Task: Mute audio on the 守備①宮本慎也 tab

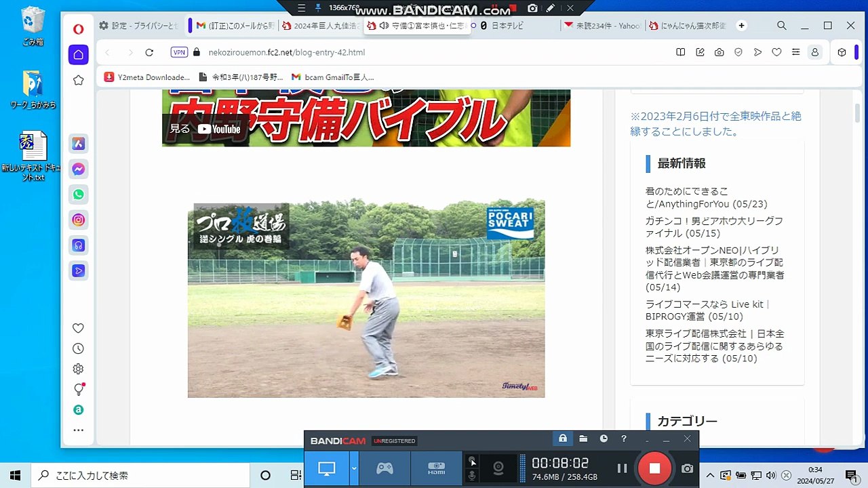Action: [x=384, y=26]
